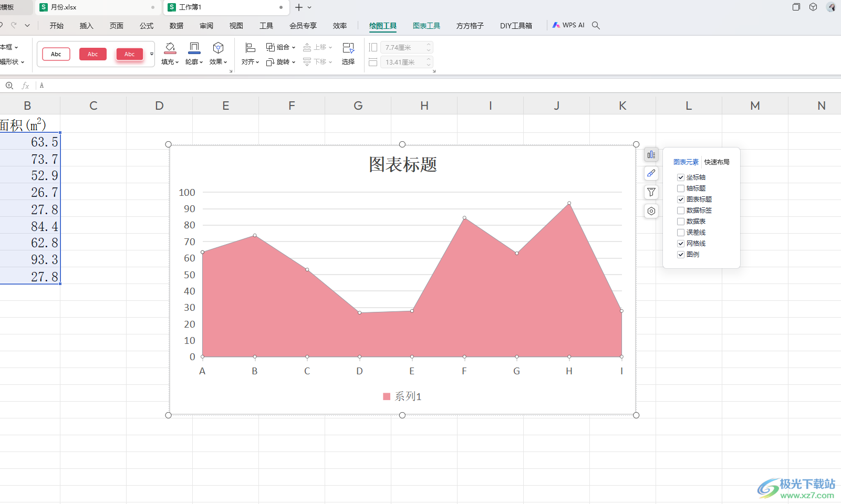Click the 上移 bring forward button
This screenshot has width=841, height=504.
click(x=318, y=47)
